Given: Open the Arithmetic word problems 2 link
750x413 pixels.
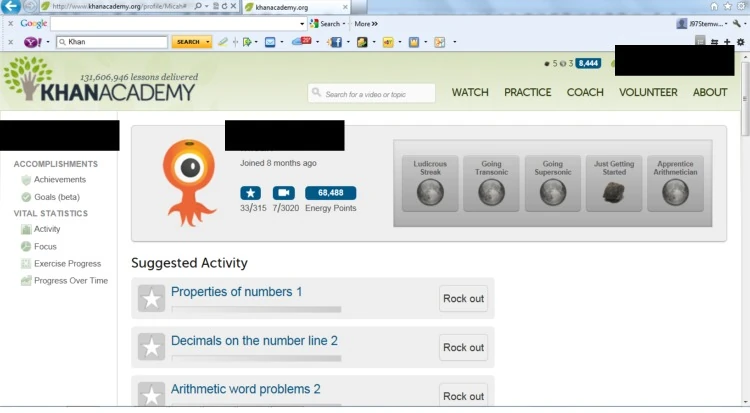Looking at the screenshot, I should (x=245, y=389).
